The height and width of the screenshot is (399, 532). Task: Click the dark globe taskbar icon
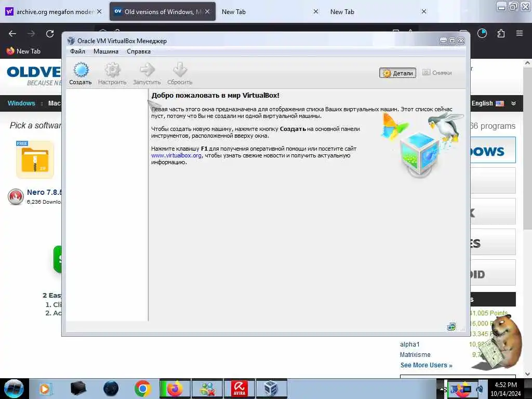pyautogui.click(x=111, y=389)
